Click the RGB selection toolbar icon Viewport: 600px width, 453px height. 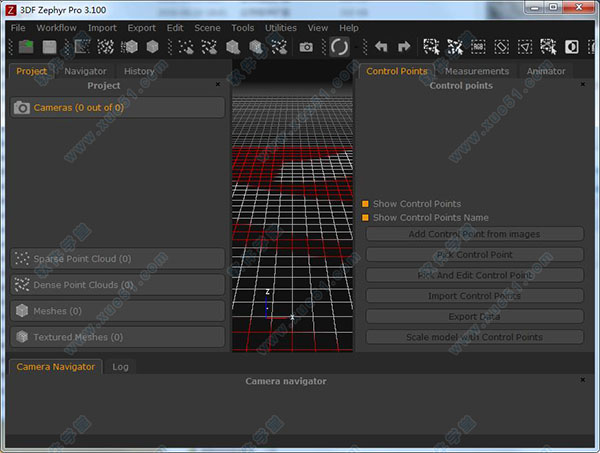coord(478,47)
